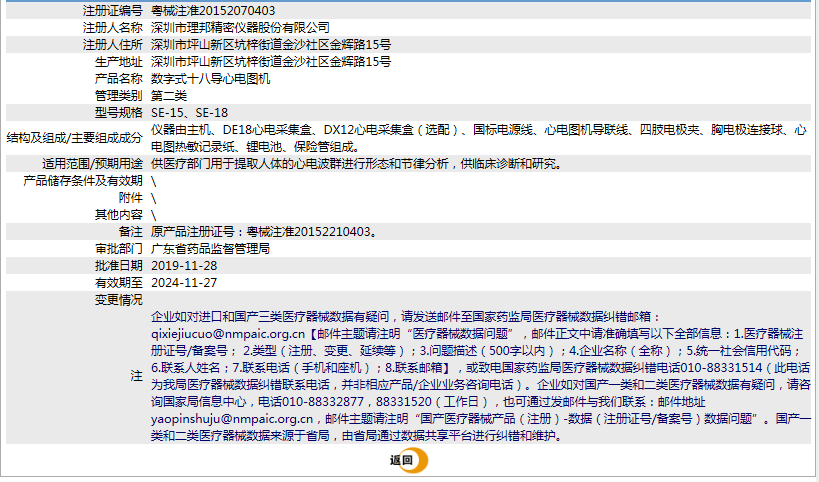The image size is (819, 482).
Task: Click the 其他内容 field label
Action: click(x=119, y=215)
